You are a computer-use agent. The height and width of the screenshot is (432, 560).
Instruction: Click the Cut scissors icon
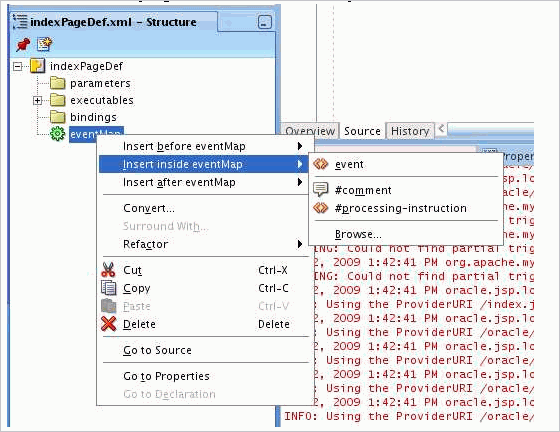pos(108,270)
